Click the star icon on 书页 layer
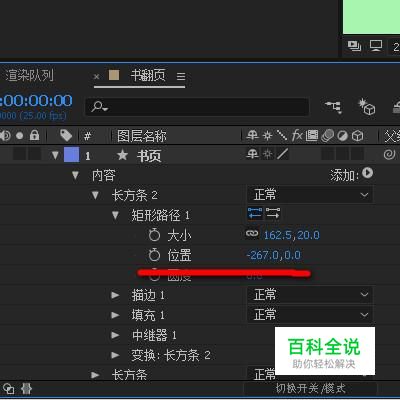 [x=122, y=155]
